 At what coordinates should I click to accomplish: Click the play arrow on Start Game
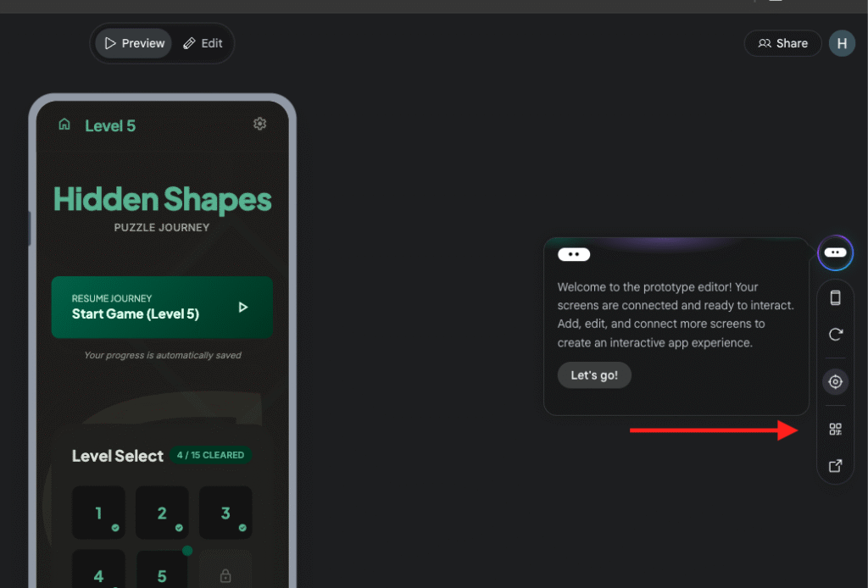243,307
